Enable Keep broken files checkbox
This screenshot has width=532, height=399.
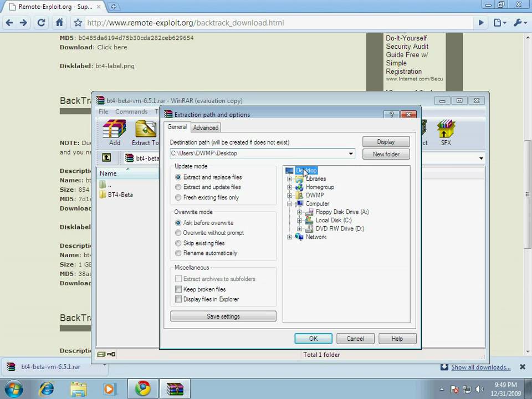coord(178,289)
